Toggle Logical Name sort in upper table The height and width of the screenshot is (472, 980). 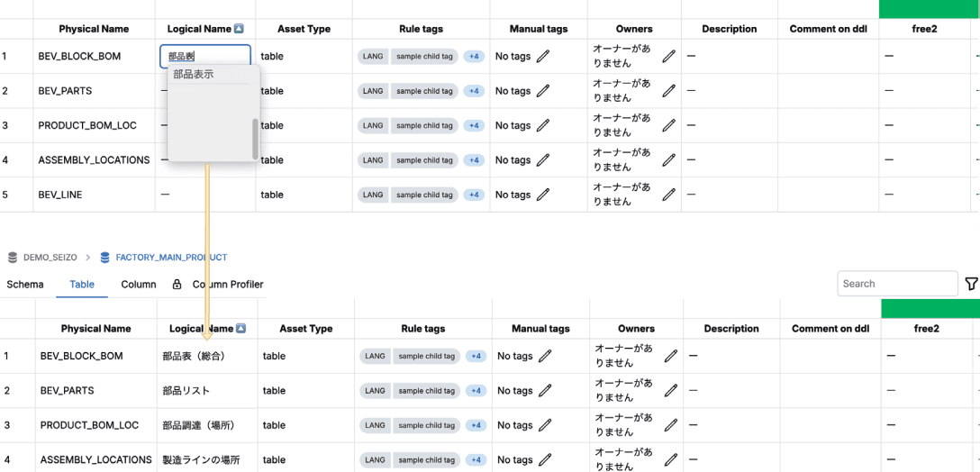click(x=238, y=29)
